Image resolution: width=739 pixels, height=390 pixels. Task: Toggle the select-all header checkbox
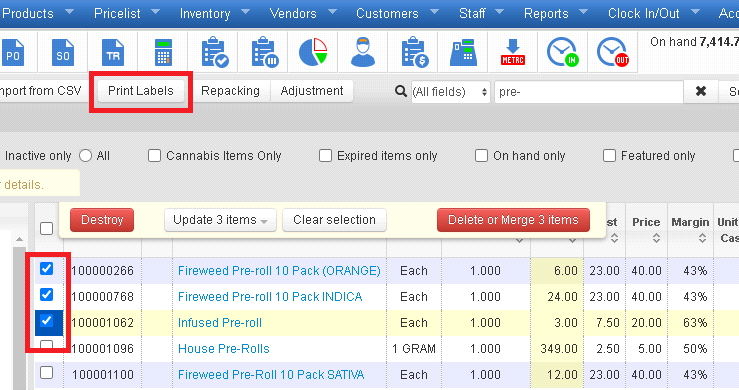[x=46, y=228]
